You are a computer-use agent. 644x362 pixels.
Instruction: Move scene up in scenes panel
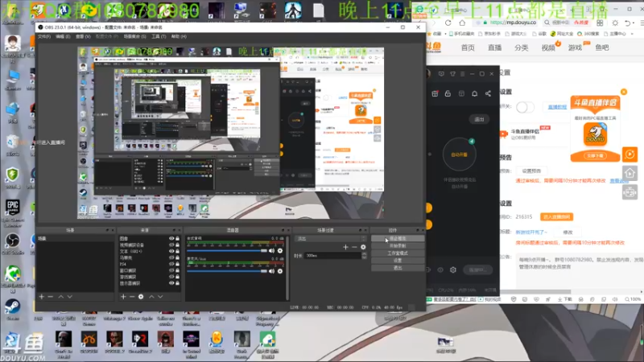point(61,296)
